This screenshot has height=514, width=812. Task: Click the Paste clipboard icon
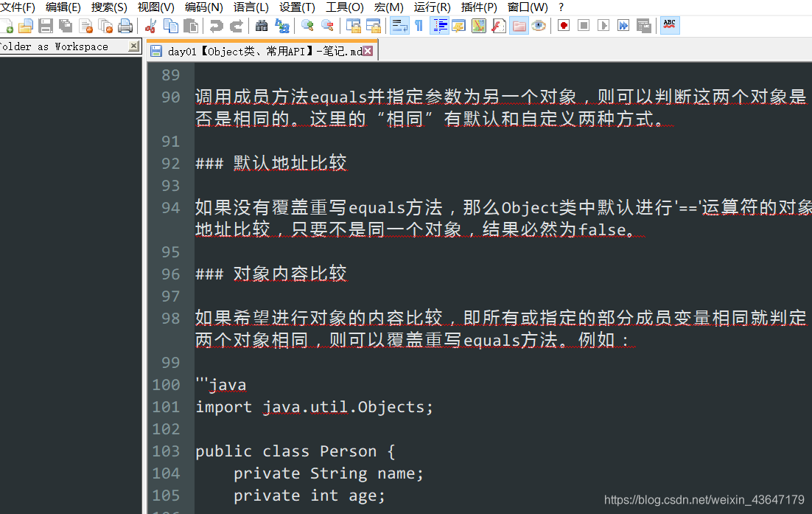191,25
